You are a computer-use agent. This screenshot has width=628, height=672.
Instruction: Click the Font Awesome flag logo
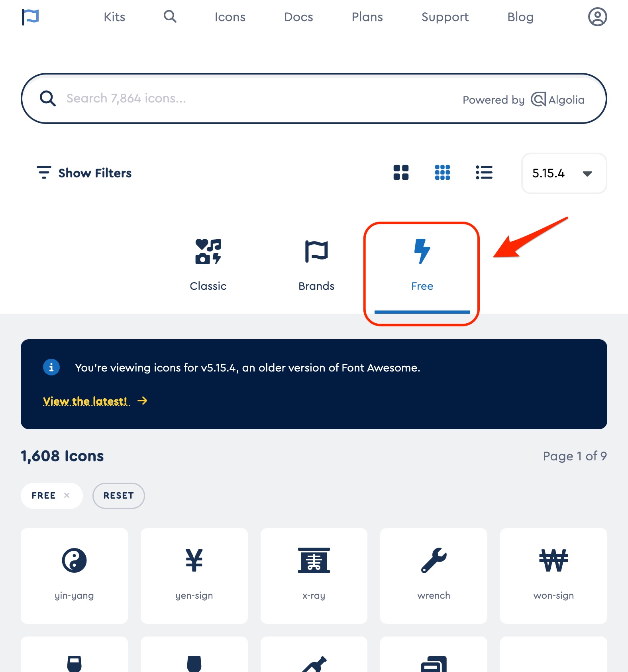pyautogui.click(x=30, y=17)
